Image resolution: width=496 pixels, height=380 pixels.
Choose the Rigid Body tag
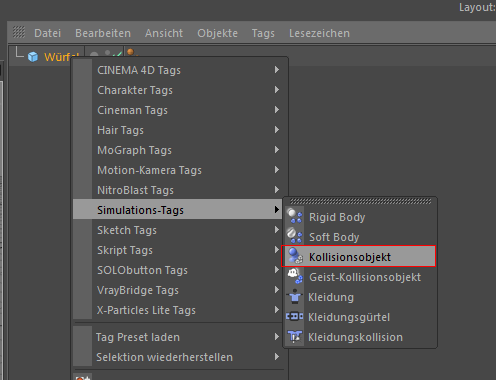pos(360,217)
